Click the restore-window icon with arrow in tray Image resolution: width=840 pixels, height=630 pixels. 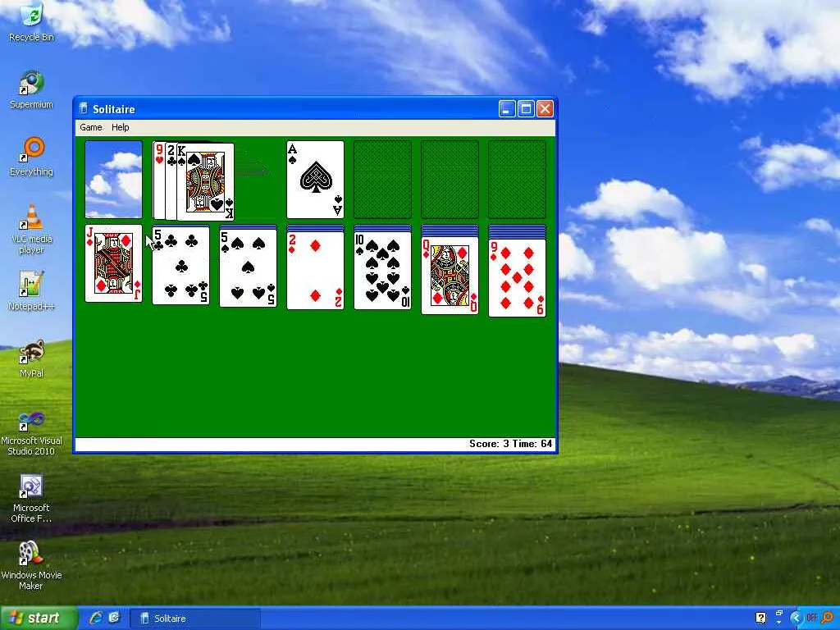tap(779, 617)
